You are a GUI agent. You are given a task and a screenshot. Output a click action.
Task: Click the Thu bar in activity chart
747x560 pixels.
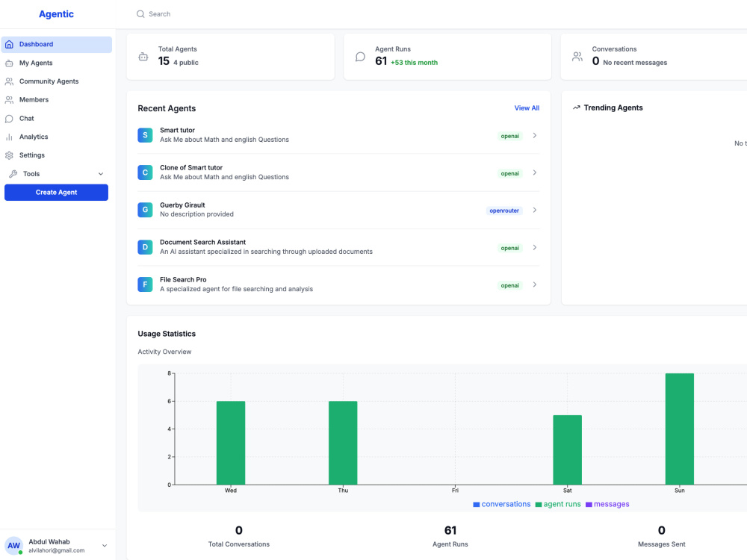343,443
